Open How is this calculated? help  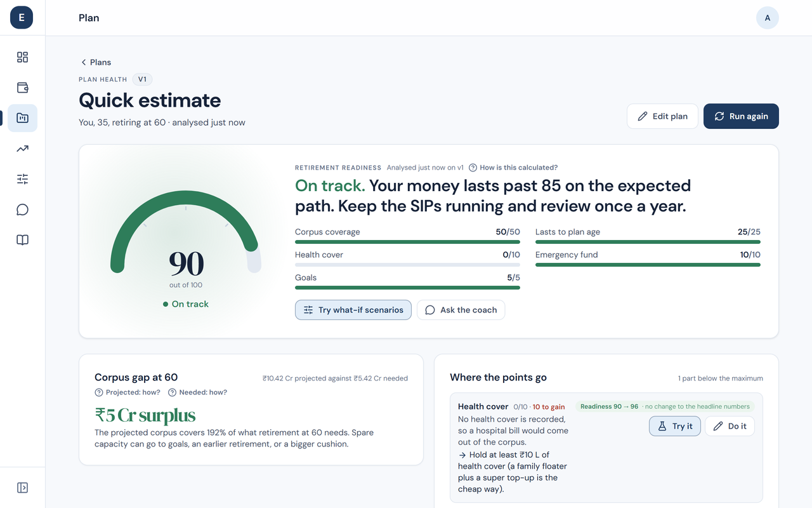coord(513,168)
